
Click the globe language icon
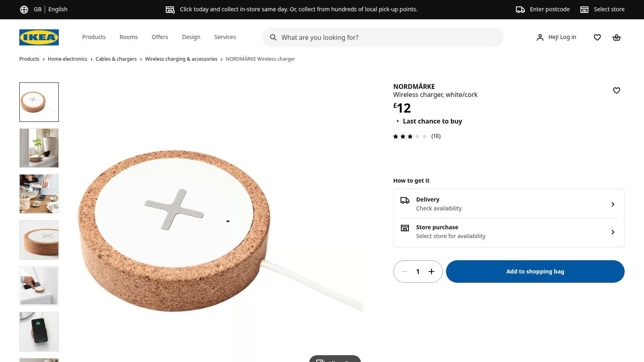pos(24,9)
